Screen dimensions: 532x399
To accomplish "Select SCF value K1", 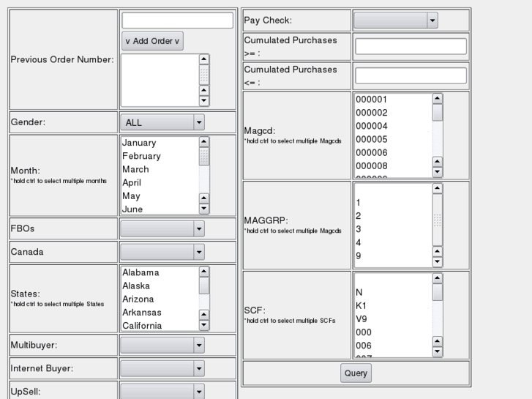I will tap(393, 305).
